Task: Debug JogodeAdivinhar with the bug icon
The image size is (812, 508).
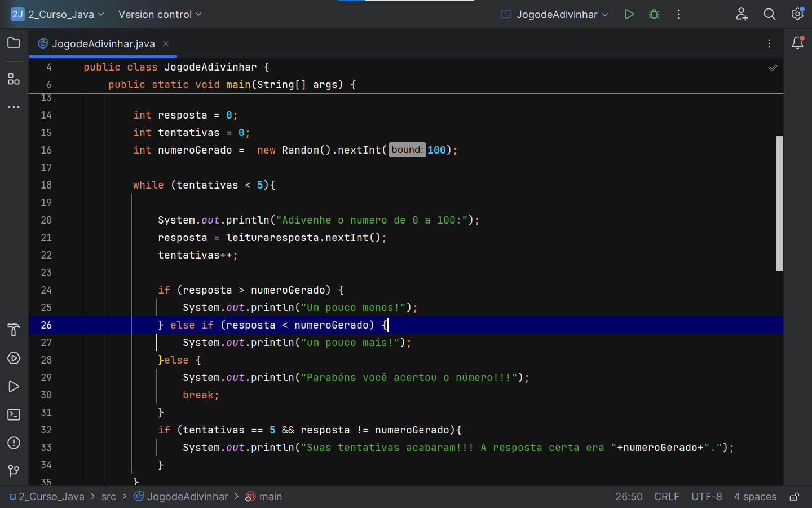Action: 654,14
